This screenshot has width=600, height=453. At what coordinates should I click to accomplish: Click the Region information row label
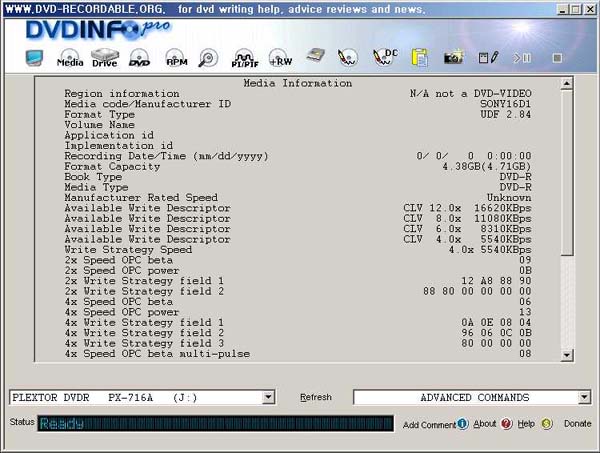click(x=122, y=93)
